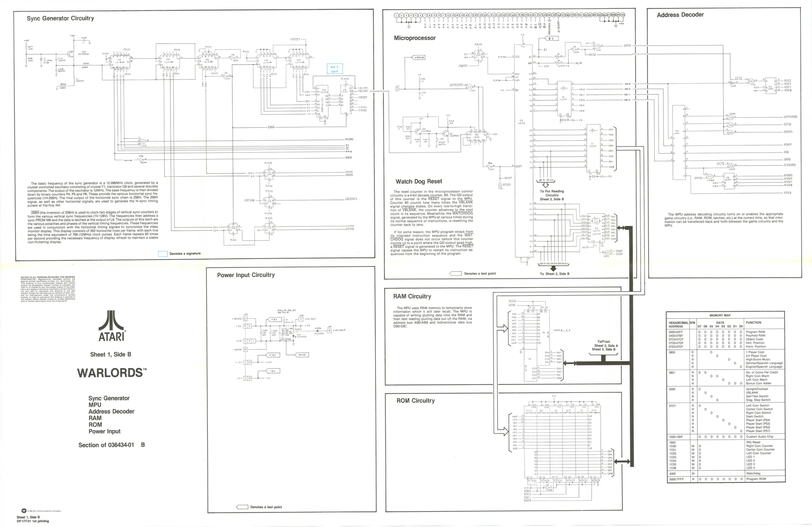
Task: Click the "Denotes a signature" legend
Action: pyautogui.click(x=180, y=254)
